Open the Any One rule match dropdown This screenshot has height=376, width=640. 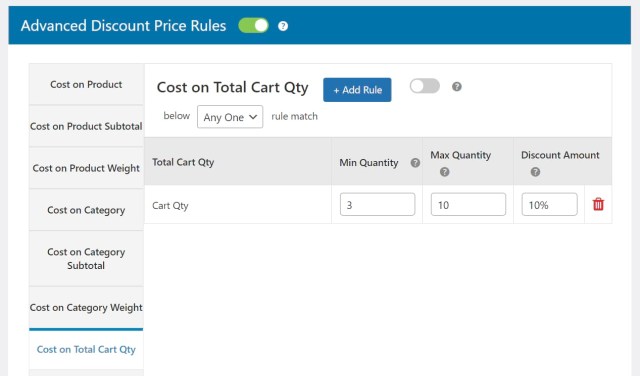tap(230, 117)
